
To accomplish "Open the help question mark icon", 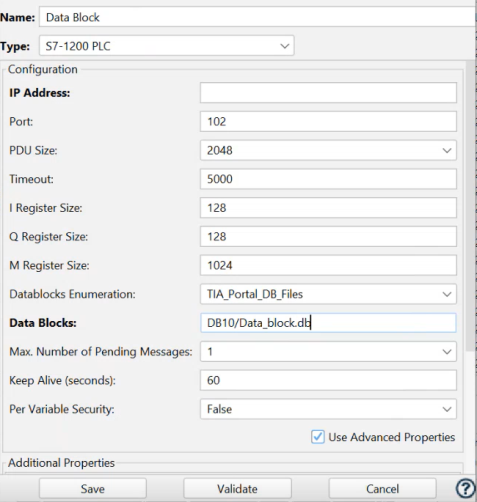I will pos(465,489).
